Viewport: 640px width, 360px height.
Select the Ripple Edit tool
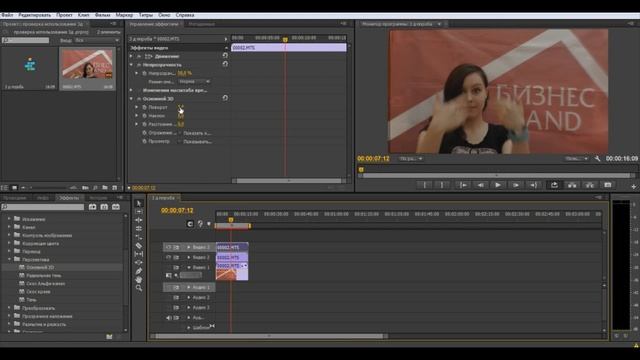139,220
